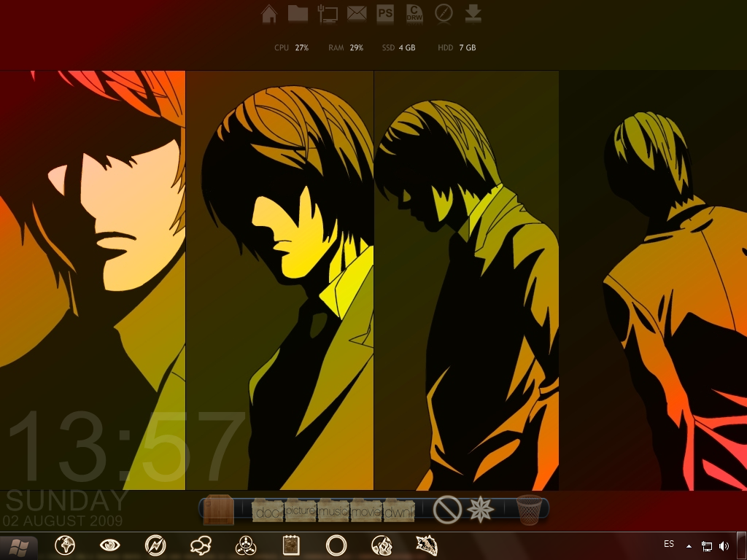Show hidden tray icons arrow
This screenshot has width=747, height=560.
click(x=689, y=546)
